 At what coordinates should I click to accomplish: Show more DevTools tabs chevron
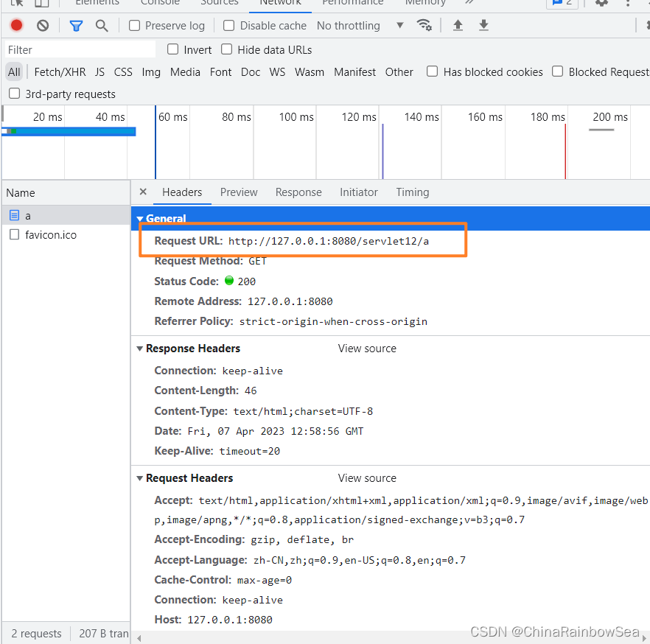(469, 2)
